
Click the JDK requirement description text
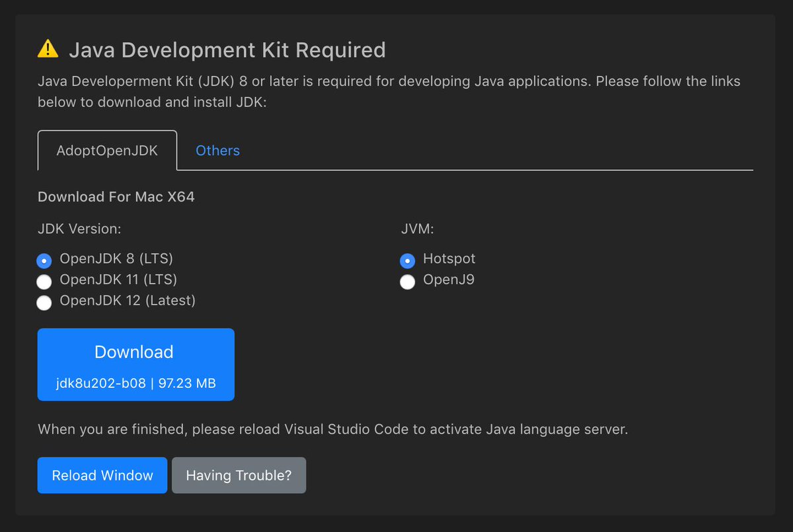click(389, 91)
